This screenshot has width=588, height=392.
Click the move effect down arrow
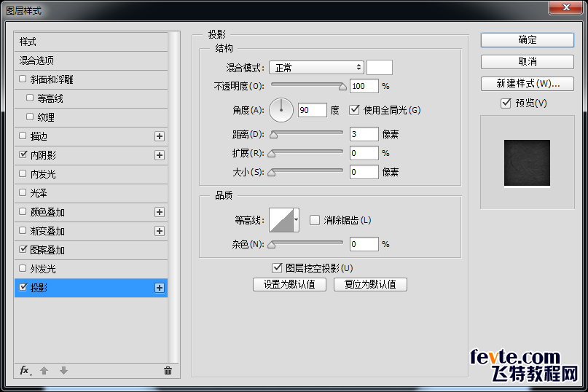tap(63, 371)
